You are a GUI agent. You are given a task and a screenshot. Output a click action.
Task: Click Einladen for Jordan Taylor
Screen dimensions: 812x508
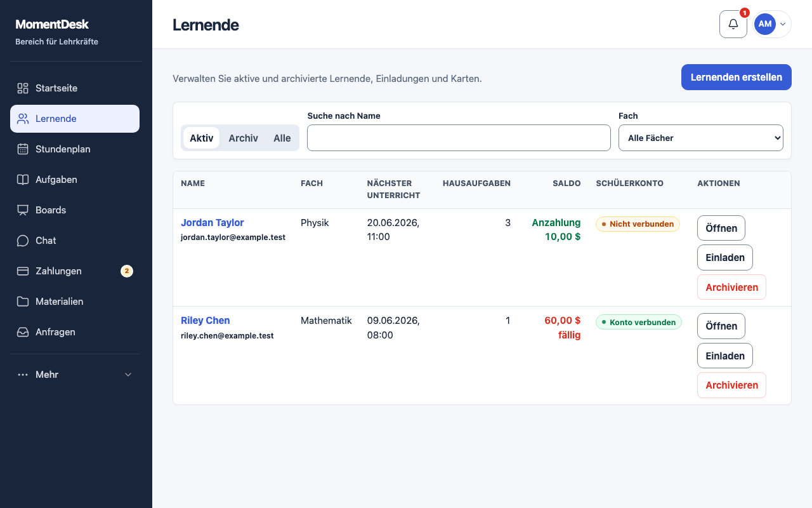(725, 258)
